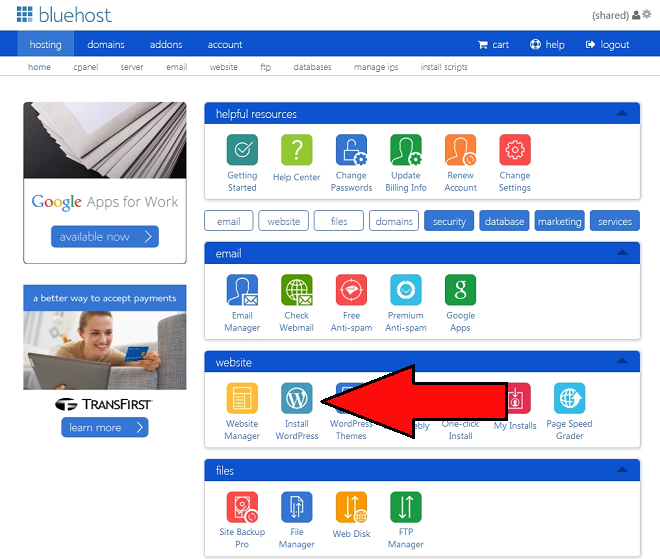This screenshot has width=660, height=559.
Task: Click the logout link
Action: pos(607,45)
